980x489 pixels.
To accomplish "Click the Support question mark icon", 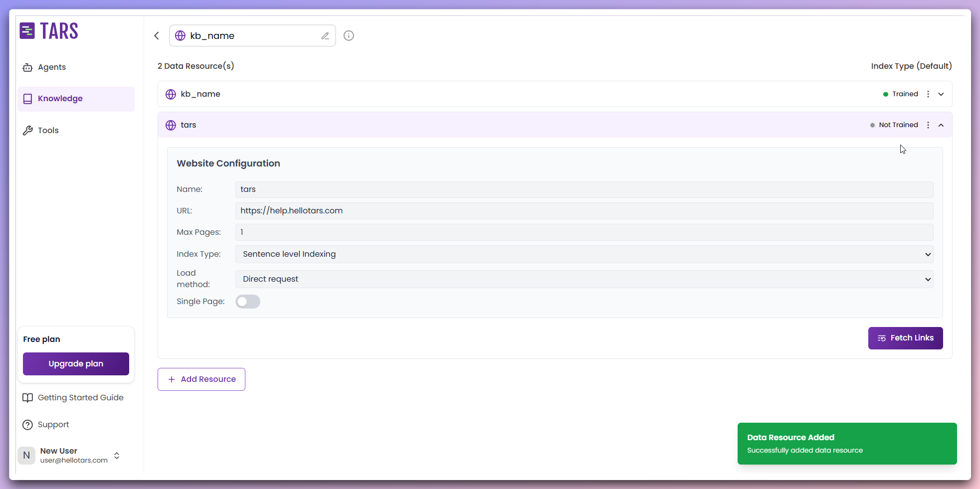I will coord(28,425).
